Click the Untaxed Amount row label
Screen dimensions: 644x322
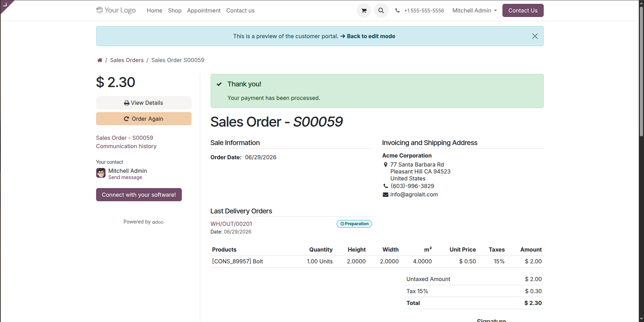(428, 279)
